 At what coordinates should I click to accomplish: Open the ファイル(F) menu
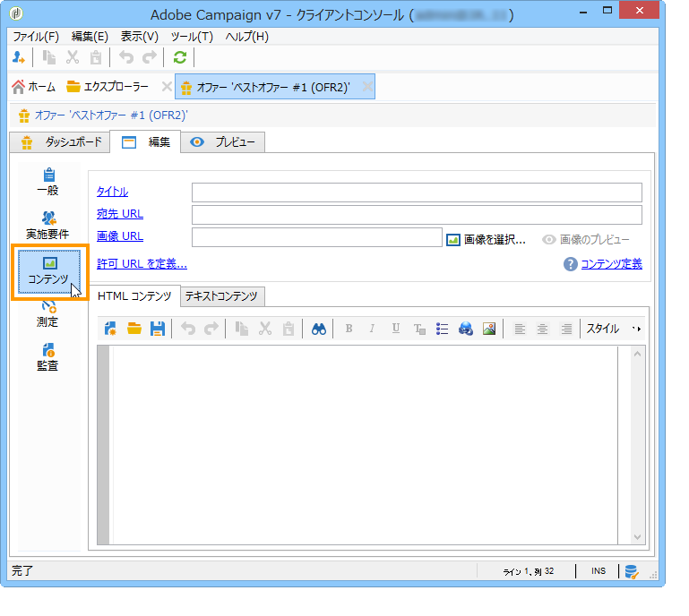pos(36,37)
